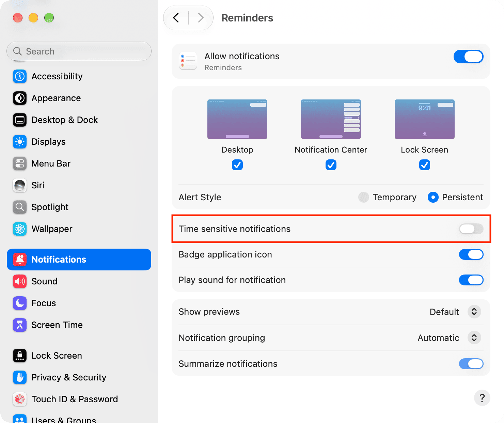Click the Lock Screen preview thumbnail
504x423 pixels.
425,119
